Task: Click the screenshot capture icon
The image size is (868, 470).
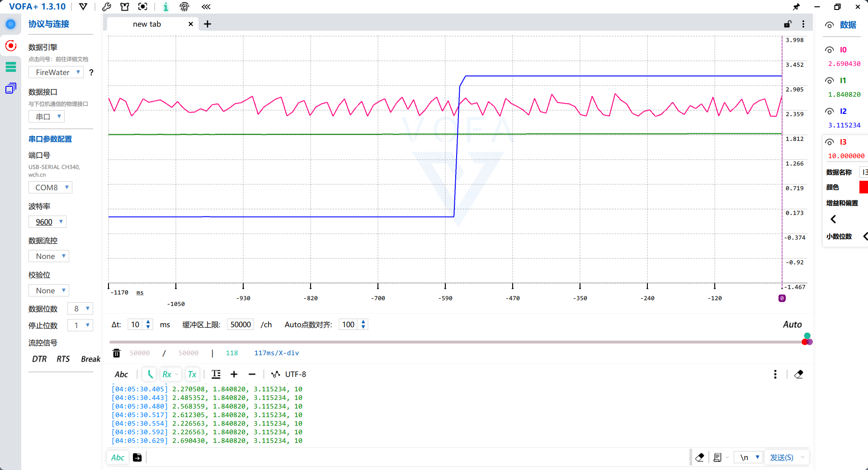Action: 143,6
